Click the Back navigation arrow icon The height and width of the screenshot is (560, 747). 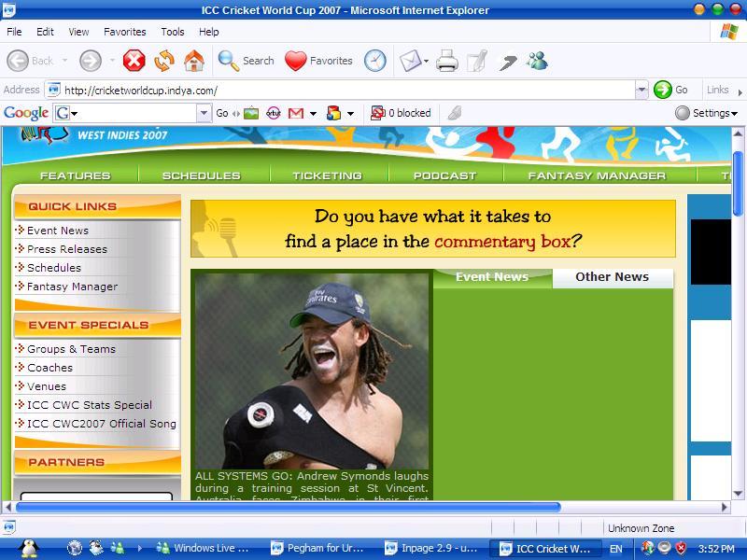tap(18, 61)
